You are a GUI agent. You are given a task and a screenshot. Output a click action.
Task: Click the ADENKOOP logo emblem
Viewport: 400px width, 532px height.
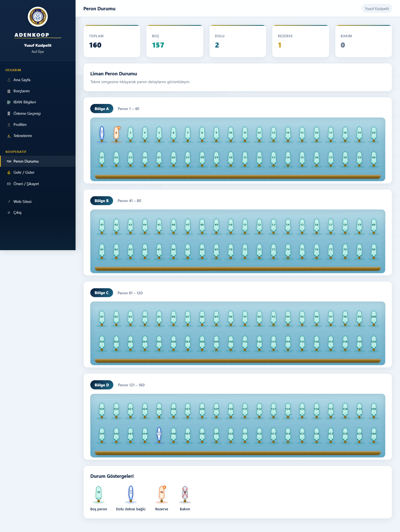38,17
